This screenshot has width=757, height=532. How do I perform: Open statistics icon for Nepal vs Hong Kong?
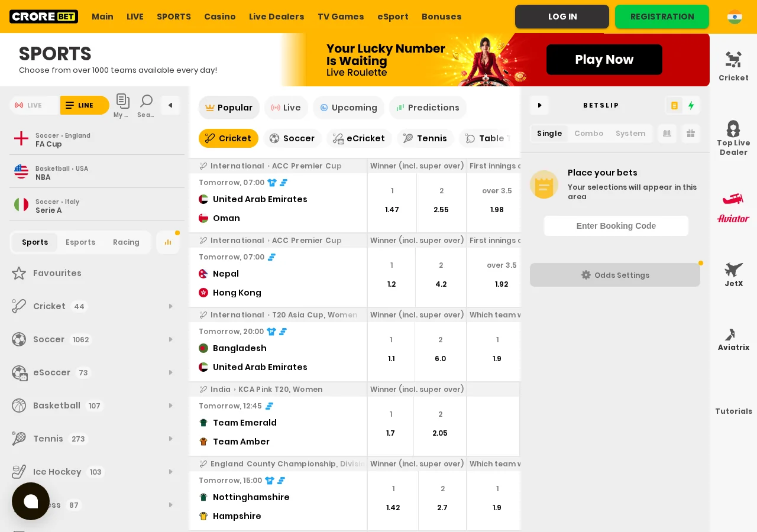[271, 257]
